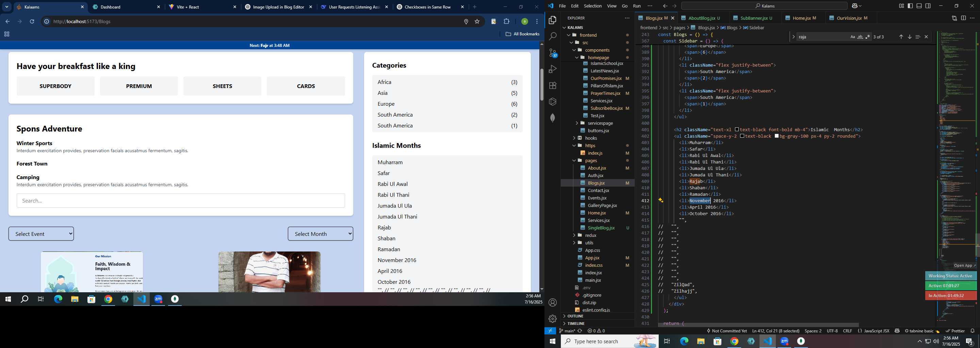Open the Run and Debug view
This screenshot has height=348, width=980.
552,69
